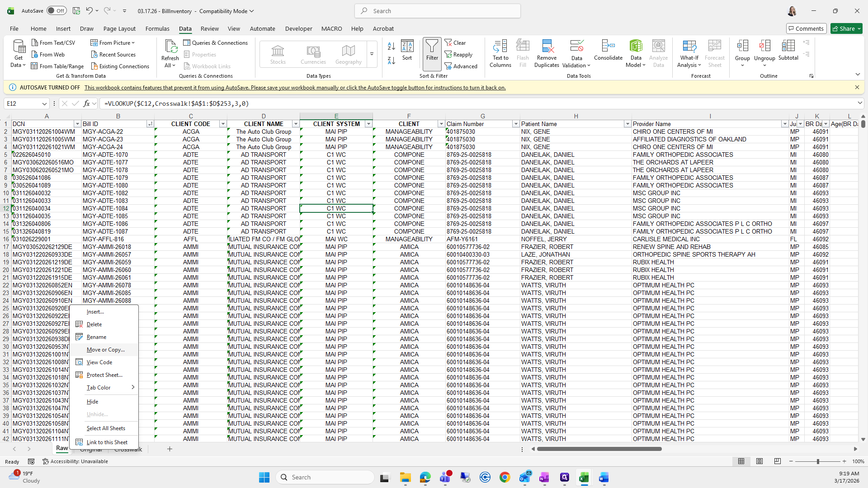
Task: Switch to Page Break Preview view
Action: (x=777, y=461)
